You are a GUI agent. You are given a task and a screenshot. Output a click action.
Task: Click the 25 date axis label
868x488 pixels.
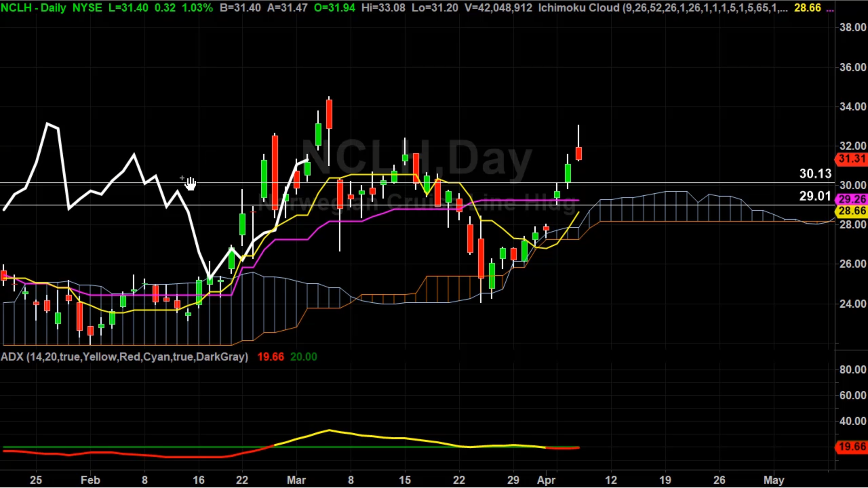(36, 480)
